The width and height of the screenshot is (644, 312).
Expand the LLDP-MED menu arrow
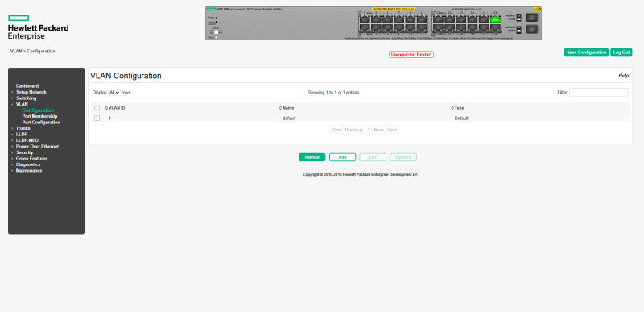tap(12, 140)
